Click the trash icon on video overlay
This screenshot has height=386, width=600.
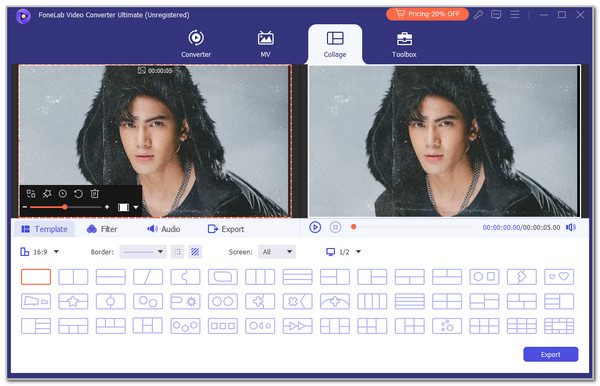tap(95, 194)
